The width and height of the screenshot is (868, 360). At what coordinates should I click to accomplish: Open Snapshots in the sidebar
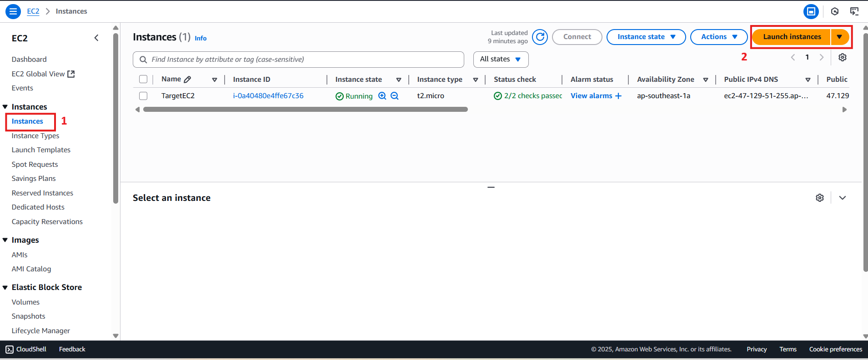(28, 316)
